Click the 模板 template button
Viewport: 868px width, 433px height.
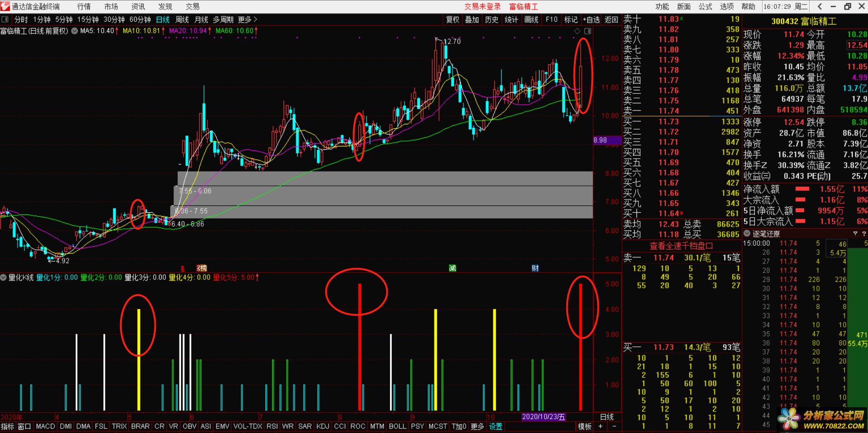click(585, 426)
